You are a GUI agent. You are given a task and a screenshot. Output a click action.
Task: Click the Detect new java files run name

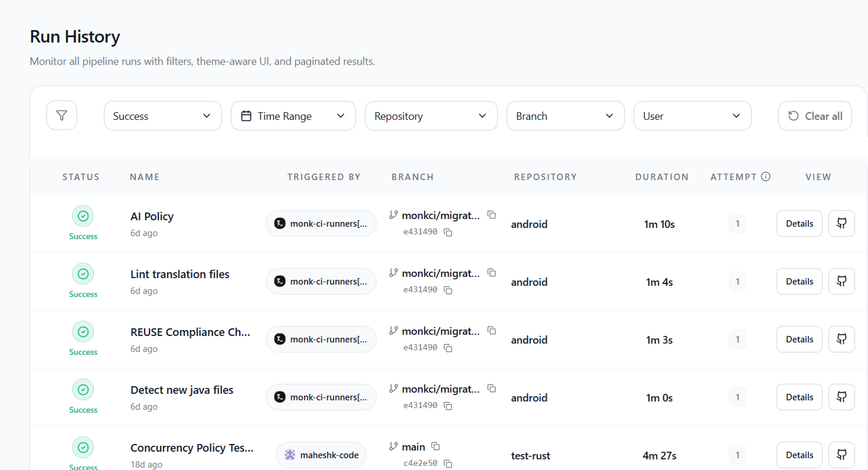pos(182,390)
